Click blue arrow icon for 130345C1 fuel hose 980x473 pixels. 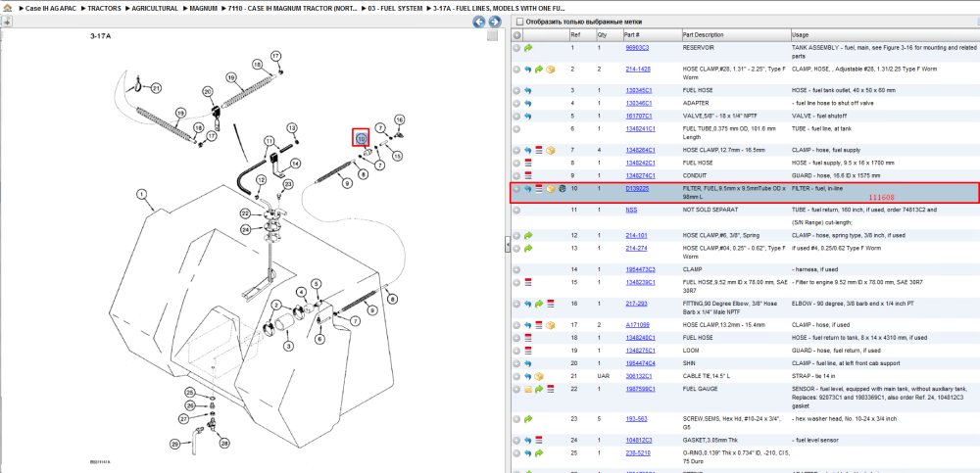coord(528,91)
